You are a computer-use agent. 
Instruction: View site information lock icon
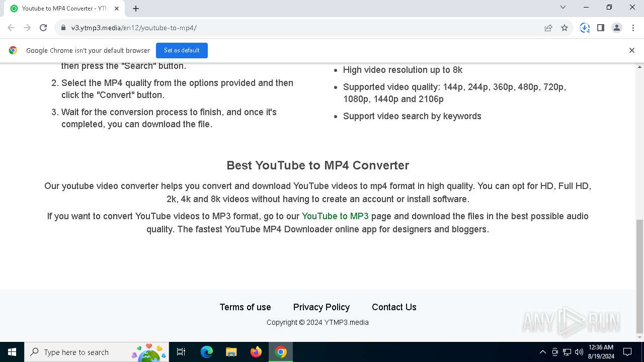63,28
